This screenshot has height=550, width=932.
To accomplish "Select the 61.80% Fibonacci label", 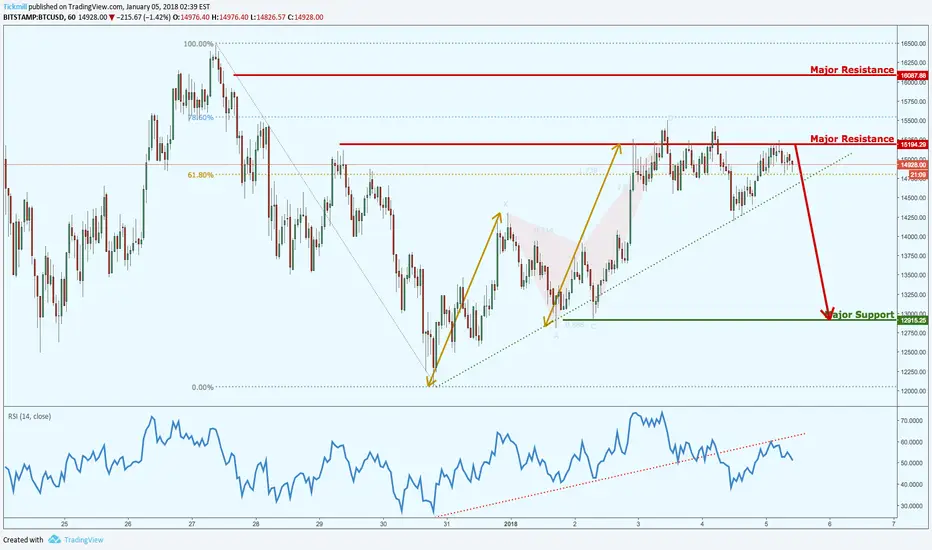I will point(200,175).
